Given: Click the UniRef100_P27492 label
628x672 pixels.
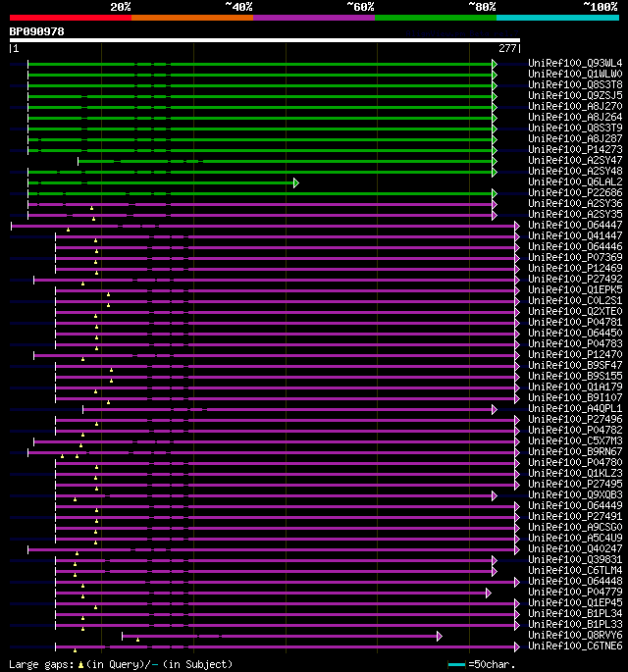Looking at the screenshot, I should coord(575,279).
